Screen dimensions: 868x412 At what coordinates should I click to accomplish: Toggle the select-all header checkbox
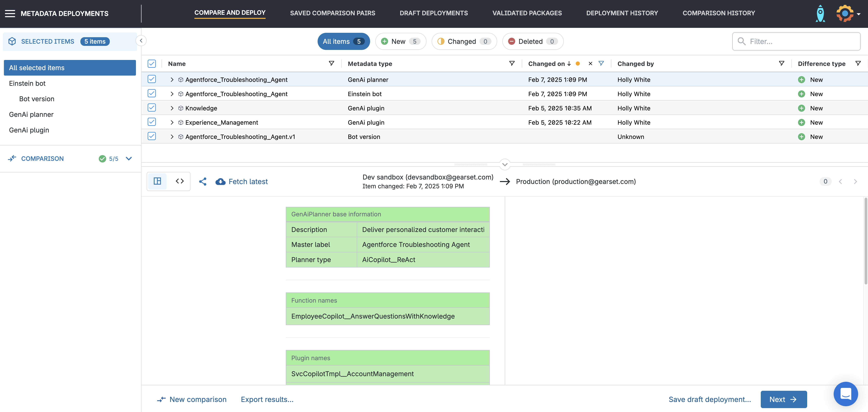pos(152,63)
